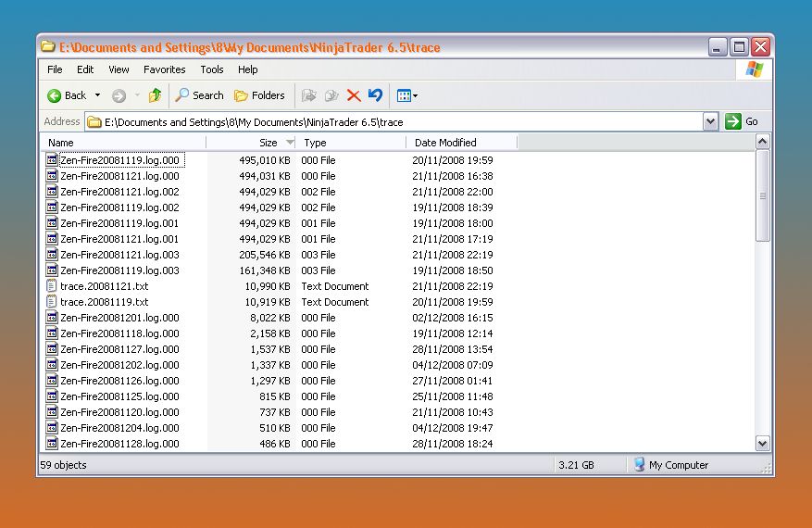
Task: Open the Help menu
Action: tap(247, 69)
